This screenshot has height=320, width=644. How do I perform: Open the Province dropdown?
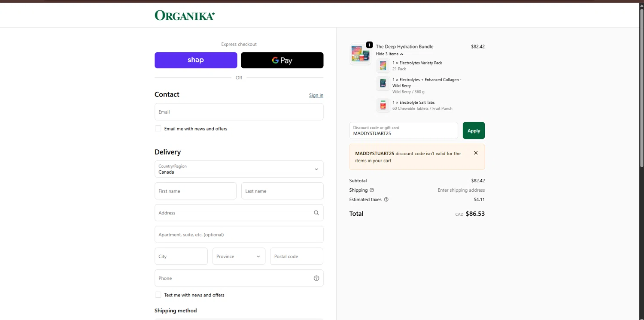[x=239, y=256]
